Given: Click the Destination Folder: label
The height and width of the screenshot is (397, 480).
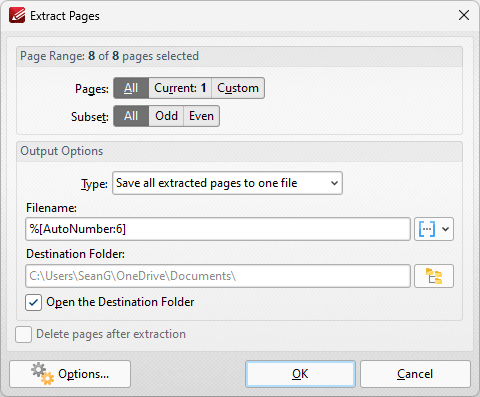Looking at the screenshot, I should click(x=75, y=254).
